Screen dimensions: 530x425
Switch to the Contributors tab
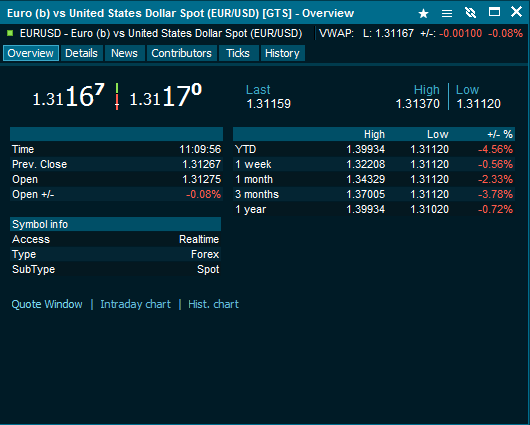click(182, 53)
